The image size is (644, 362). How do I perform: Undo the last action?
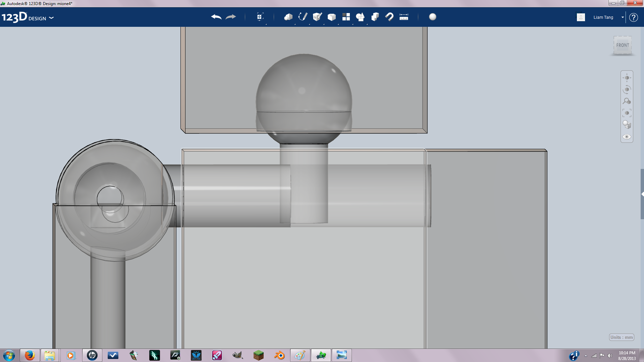pyautogui.click(x=216, y=17)
